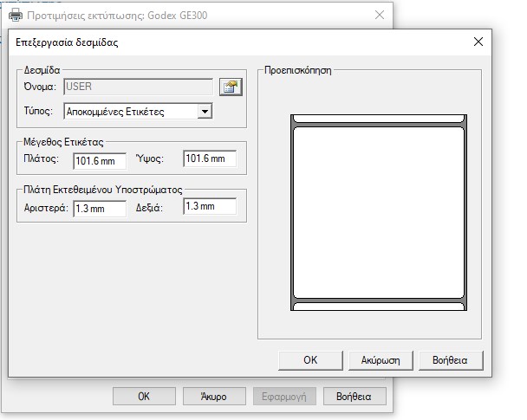527x420 pixels.
Task: Select the Αποκομμένες Ετικέτες combo box
Action: tap(130, 111)
